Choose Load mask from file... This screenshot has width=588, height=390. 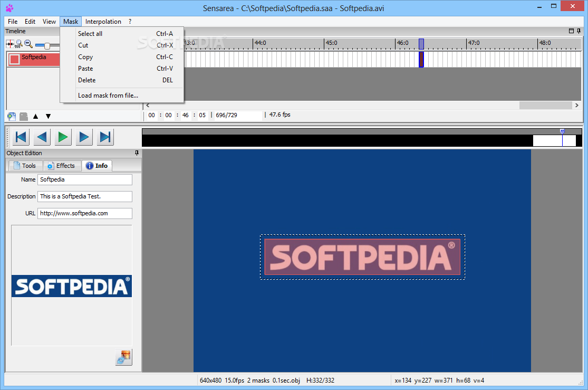(x=122, y=96)
